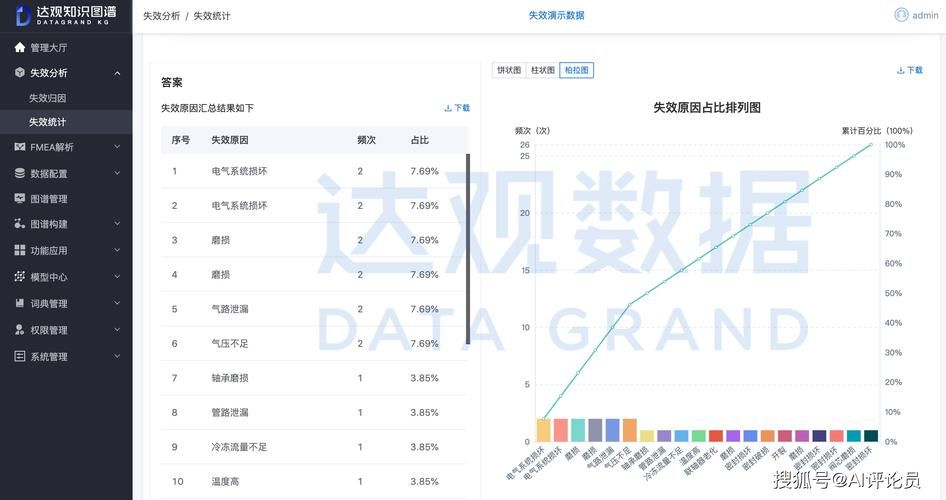Click the 系统管理 list icon
946x500 pixels.
(x=20, y=356)
